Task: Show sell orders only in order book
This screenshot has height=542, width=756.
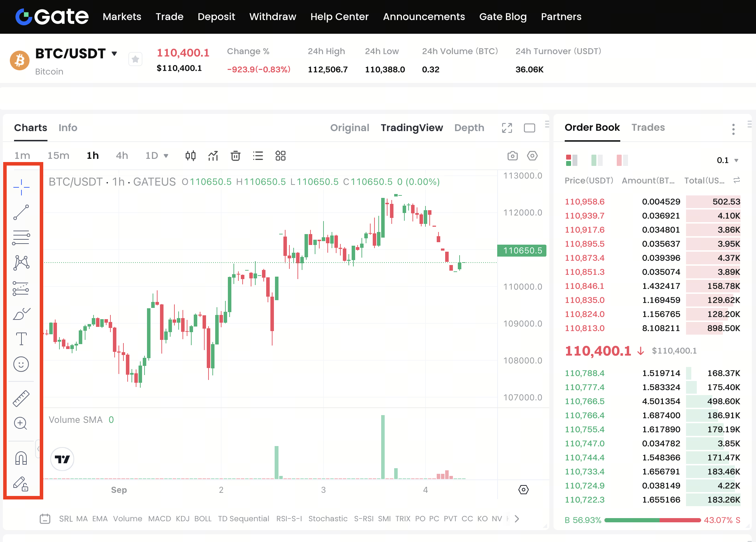Action: 622,160
